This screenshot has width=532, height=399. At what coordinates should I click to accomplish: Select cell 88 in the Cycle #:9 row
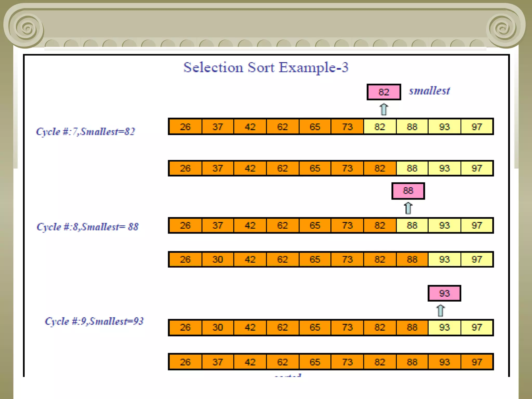point(412,328)
